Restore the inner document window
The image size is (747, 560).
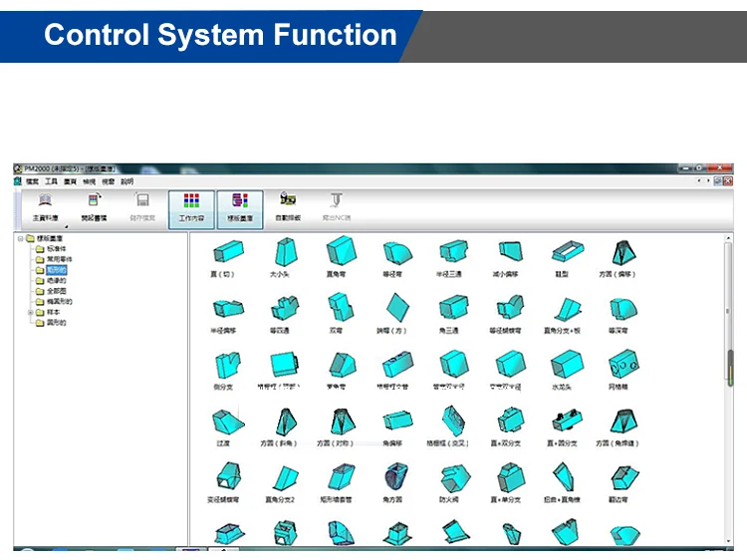pyautogui.click(x=717, y=181)
